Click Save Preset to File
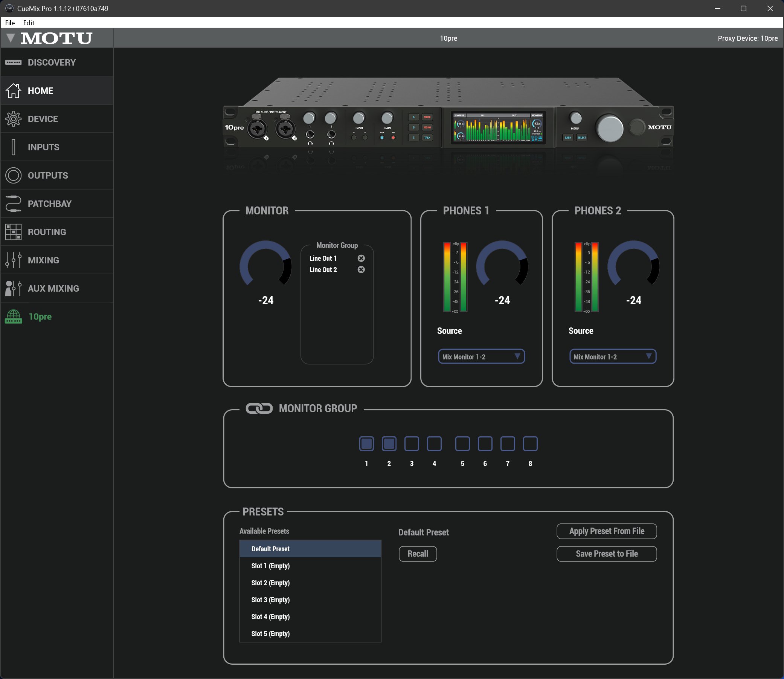The image size is (784, 679). point(607,554)
